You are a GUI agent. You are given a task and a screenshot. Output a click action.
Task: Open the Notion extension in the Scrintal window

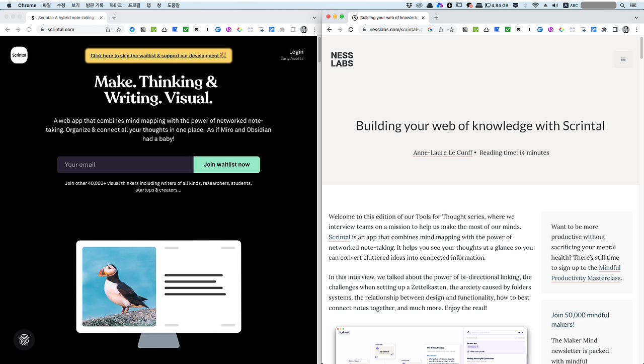pyautogui.click(x=143, y=30)
